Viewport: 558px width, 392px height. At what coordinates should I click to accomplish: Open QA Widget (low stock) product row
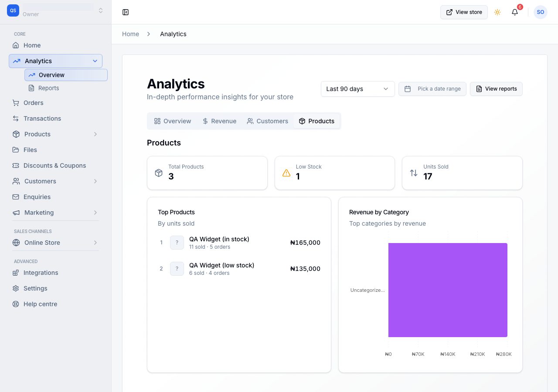(239, 269)
